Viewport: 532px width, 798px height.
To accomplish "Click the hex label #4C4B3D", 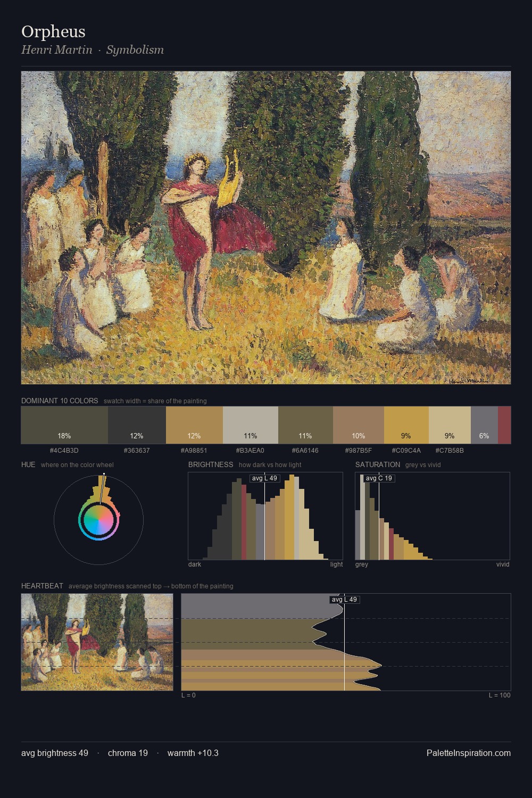I will point(64,451).
